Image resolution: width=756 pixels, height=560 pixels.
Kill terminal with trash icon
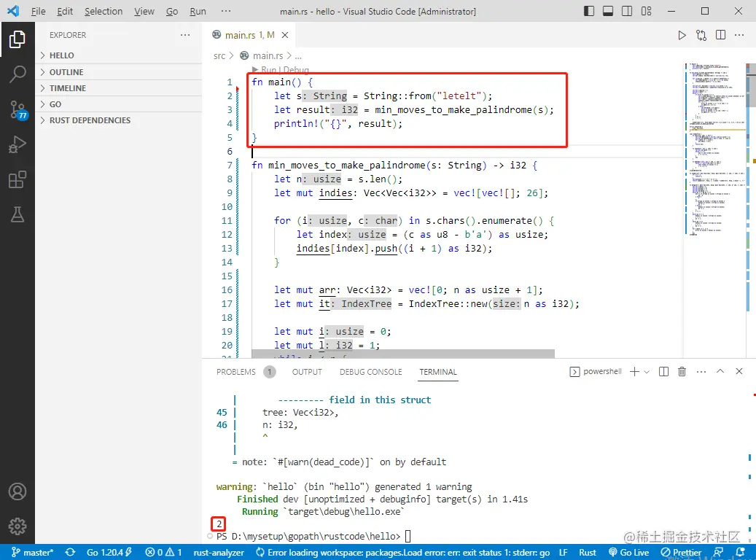pos(682,371)
